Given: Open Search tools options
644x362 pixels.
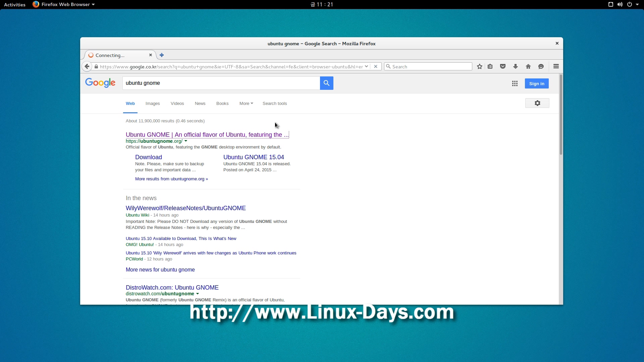Looking at the screenshot, I should pyautogui.click(x=275, y=103).
